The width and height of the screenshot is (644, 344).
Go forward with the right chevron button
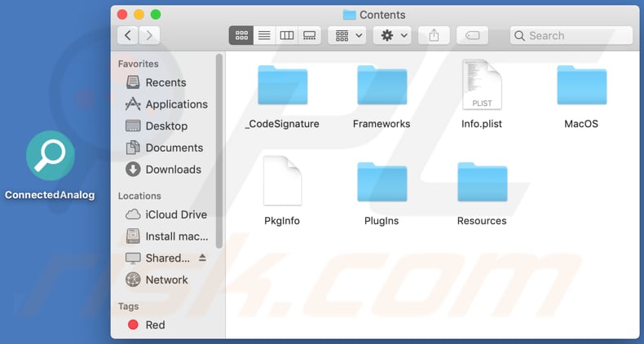pos(149,35)
